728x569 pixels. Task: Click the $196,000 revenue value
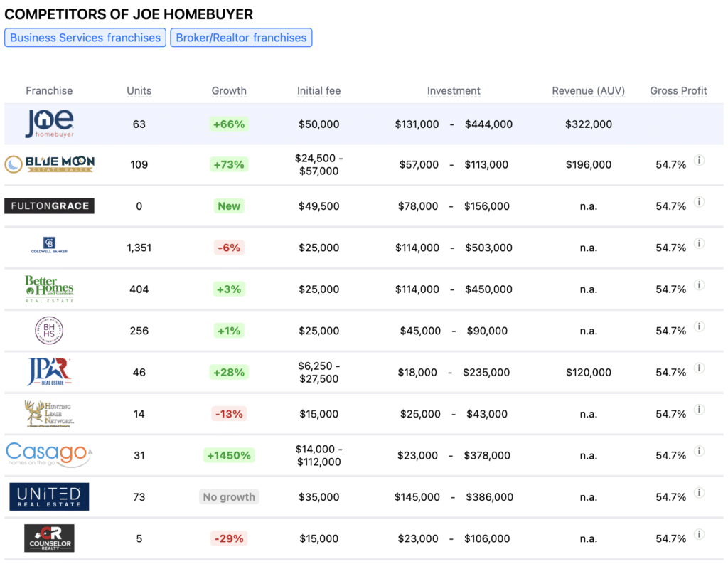[588, 164]
